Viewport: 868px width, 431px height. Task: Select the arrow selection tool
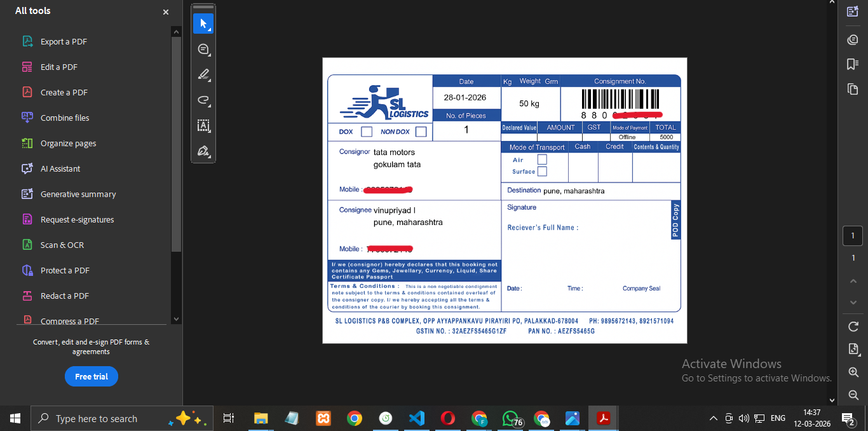[203, 24]
